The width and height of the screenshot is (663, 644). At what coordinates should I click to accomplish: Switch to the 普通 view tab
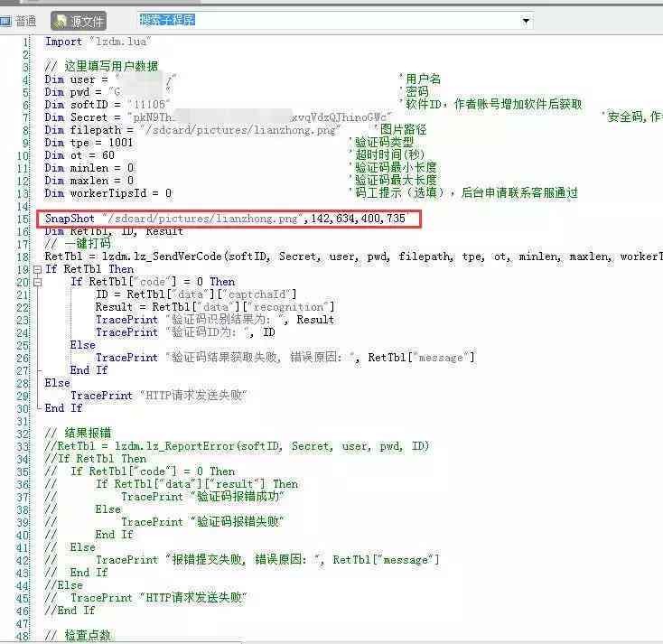(x=19, y=21)
